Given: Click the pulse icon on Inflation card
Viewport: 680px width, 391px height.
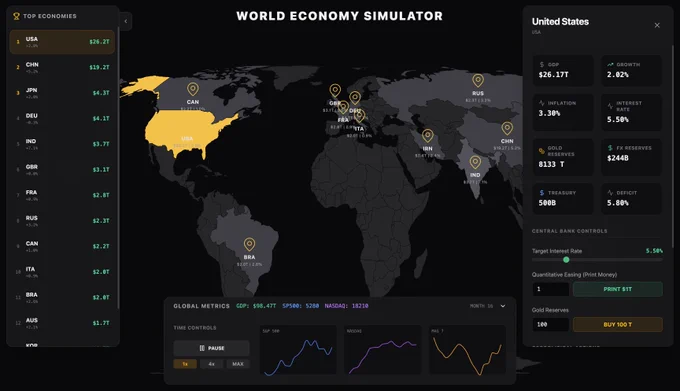Looking at the screenshot, I should (x=542, y=103).
